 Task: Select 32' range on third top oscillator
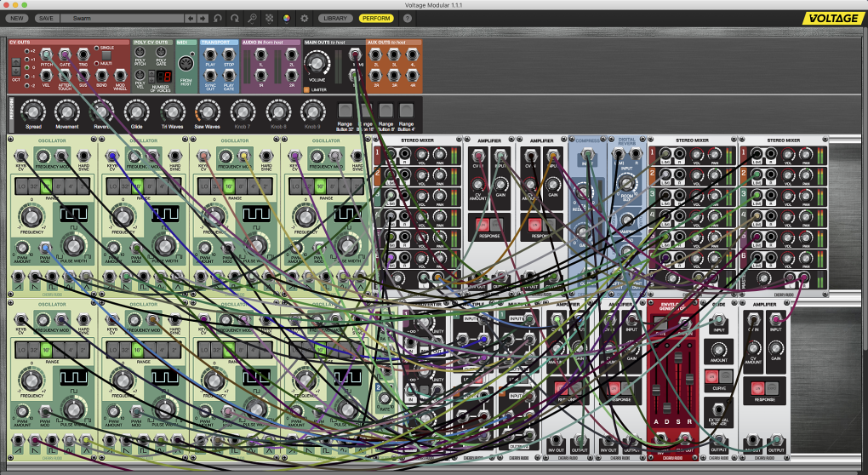(x=216, y=186)
